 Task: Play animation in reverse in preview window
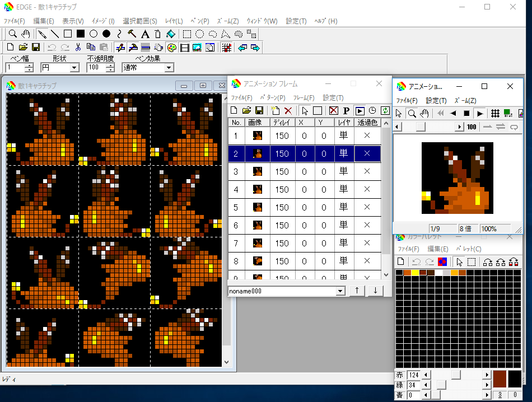453,113
